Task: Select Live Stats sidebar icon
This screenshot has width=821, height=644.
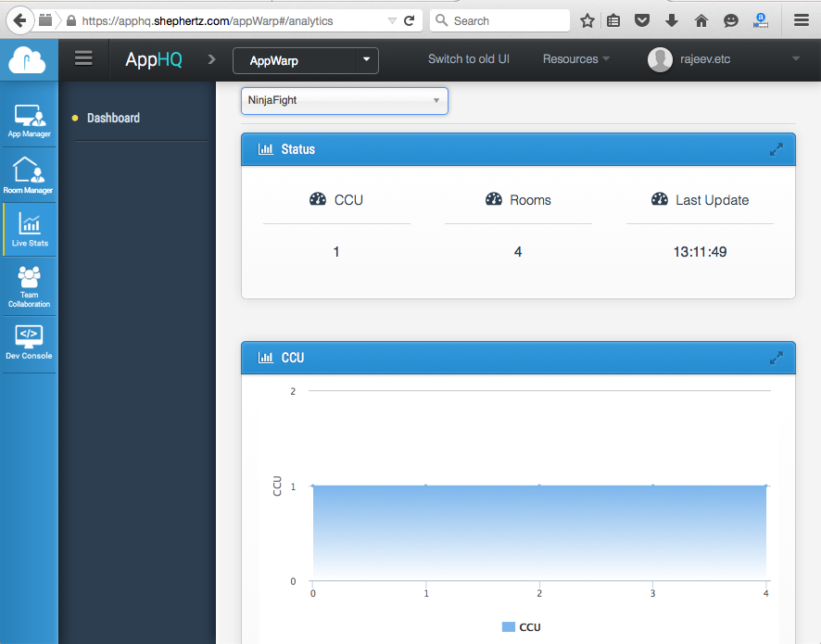Action: (x=29, y=229)
